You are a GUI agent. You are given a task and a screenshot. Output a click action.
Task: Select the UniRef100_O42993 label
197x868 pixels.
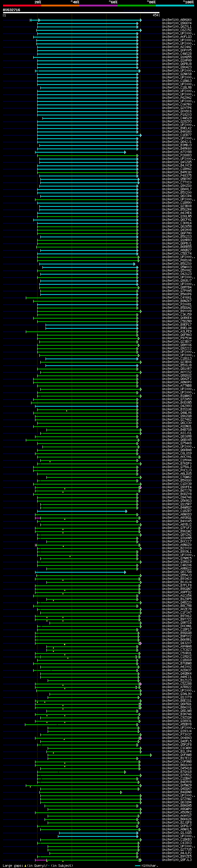pos(177,406)
